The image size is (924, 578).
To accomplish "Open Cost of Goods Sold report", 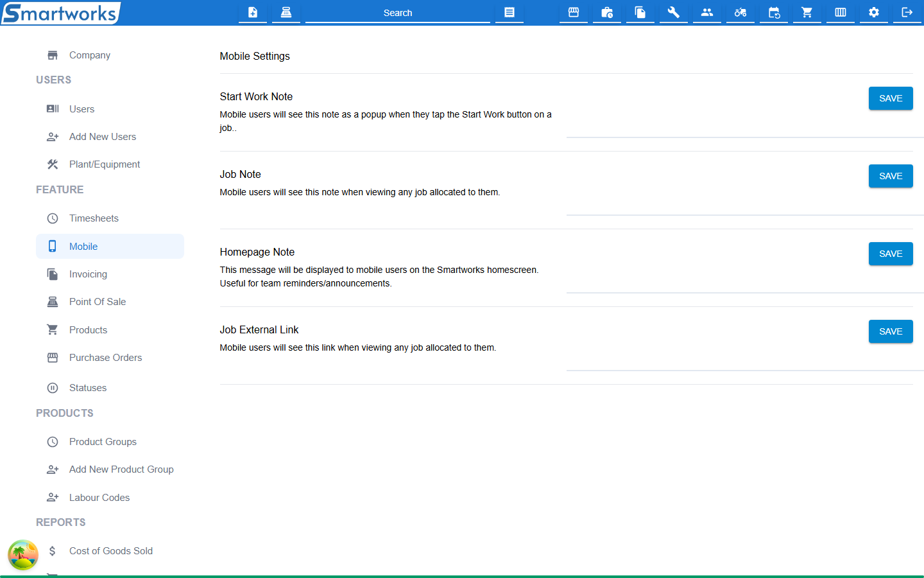I will tap(110, 551).
